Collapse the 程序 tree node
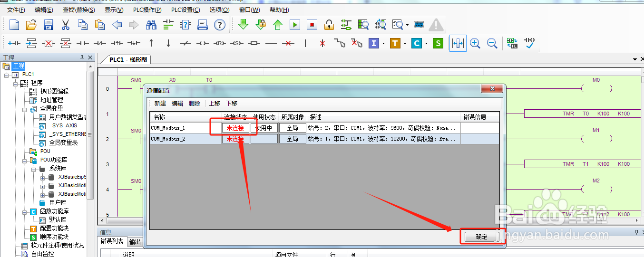Screen dimensions: 644x257 [x=15, y=83]
